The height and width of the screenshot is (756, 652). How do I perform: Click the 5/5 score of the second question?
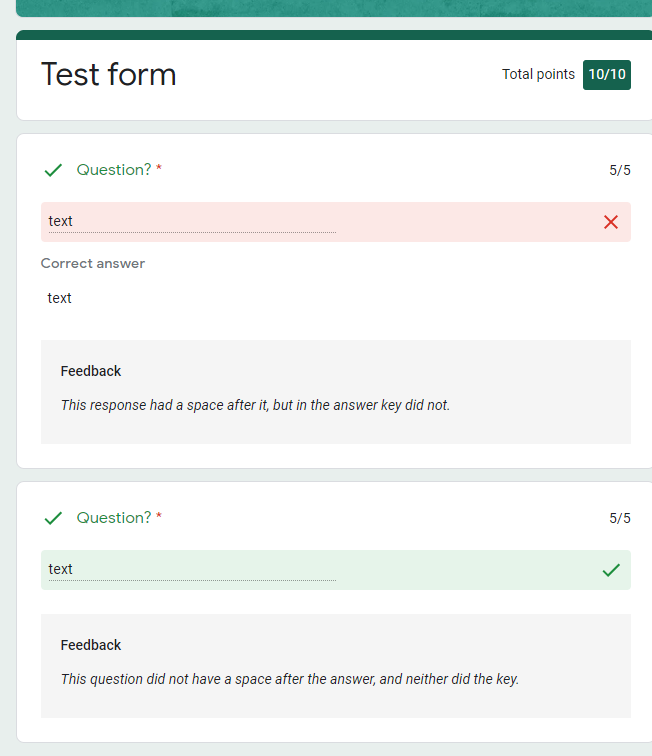620,518
